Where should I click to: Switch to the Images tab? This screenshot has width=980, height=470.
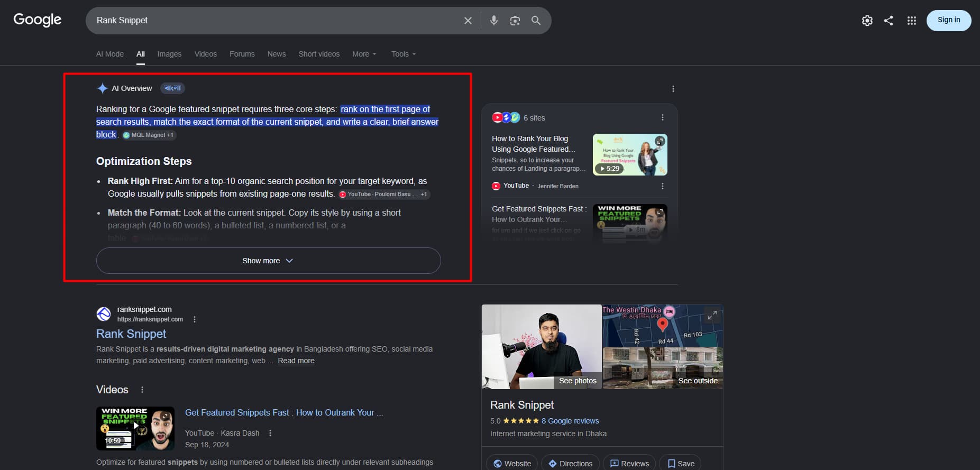pyautogui.click(x=169, y=54)
